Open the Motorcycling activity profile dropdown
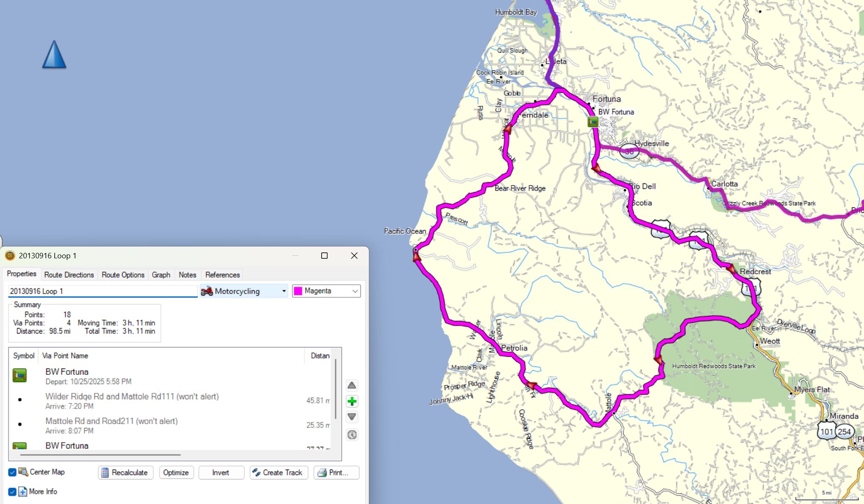Image resolution: width=864 pixels, height=504 pixels. tap(244, 291)
